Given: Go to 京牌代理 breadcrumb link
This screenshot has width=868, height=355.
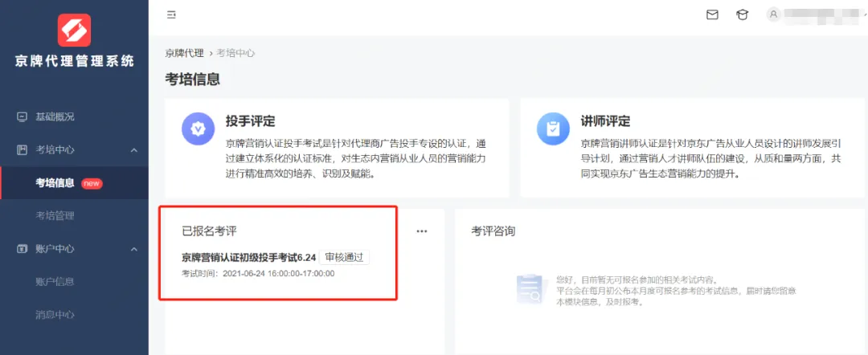Looking at the screenshot, I should click(184, 53).
